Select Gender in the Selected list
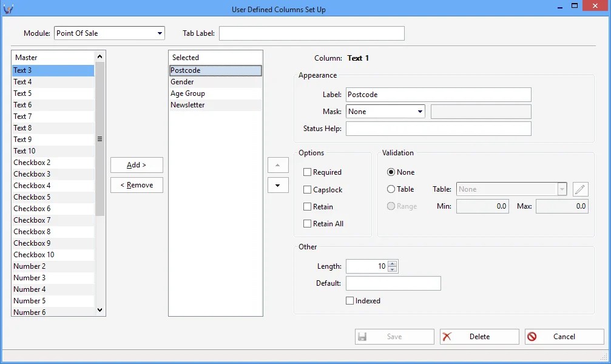 182,81
